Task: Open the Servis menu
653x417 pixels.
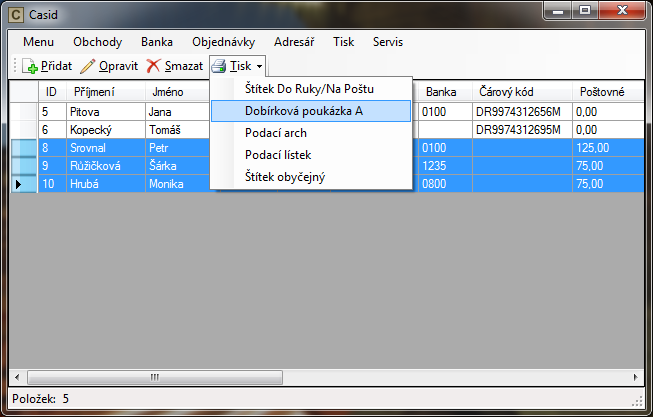Action: (x=388, y=42)
